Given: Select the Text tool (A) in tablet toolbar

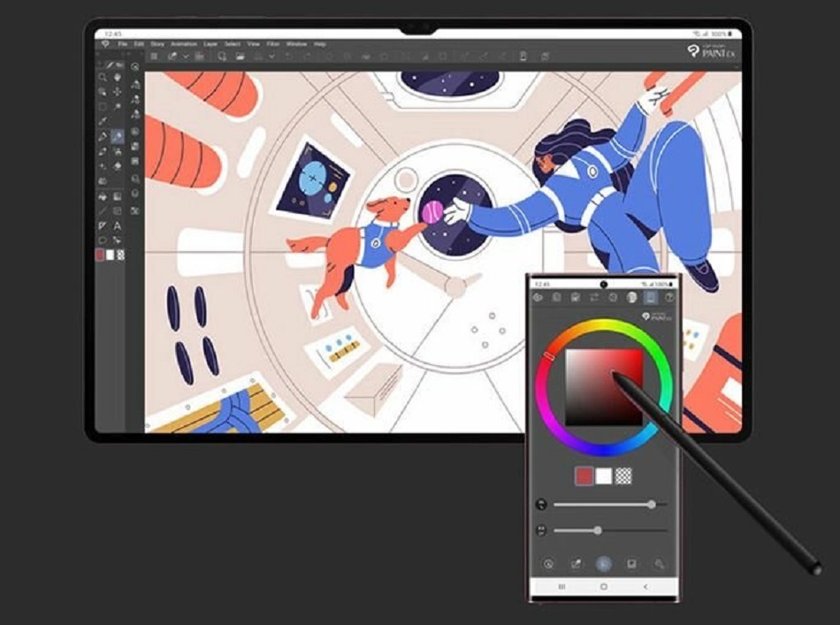Looking at the screenshot, I should point(118,226).
